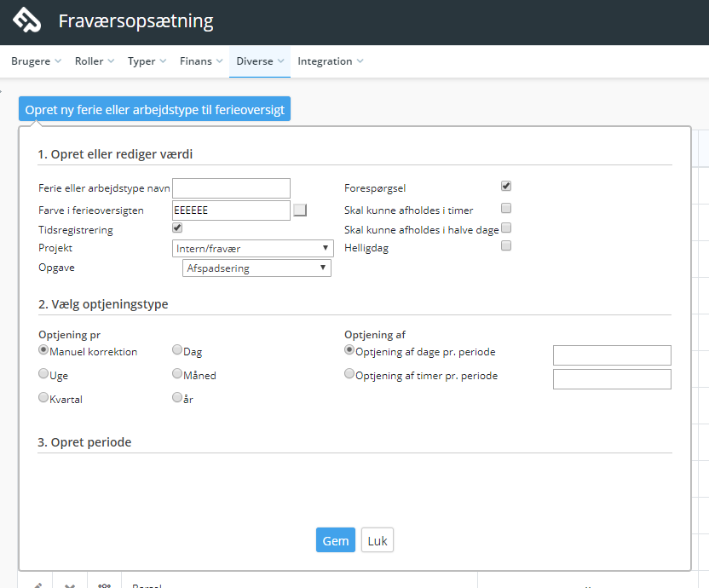The width and height of the screenshot is (709, 588).
Task: Open the Finans menu
Action: tap(201, 61)
